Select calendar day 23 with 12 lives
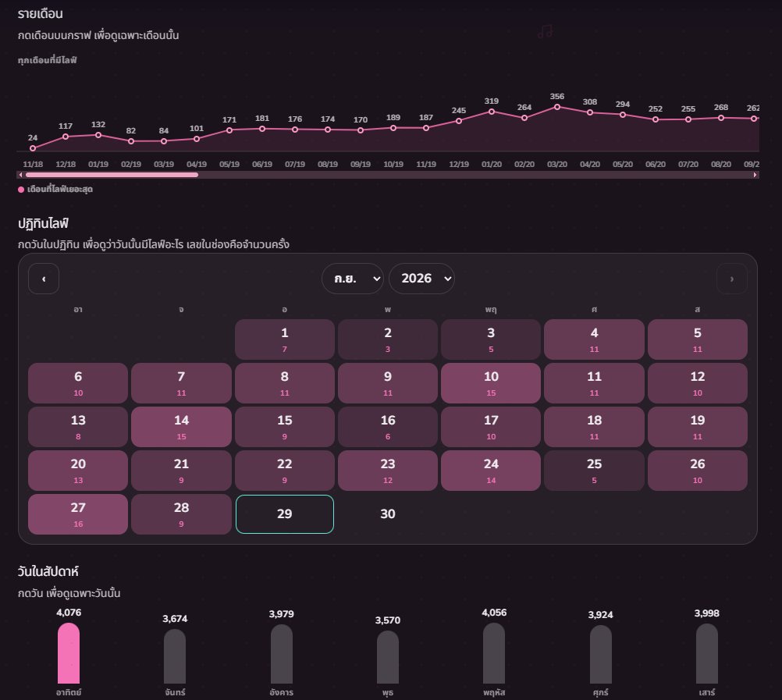The height and width of the screenshot is (700, 782). point(388,471)
